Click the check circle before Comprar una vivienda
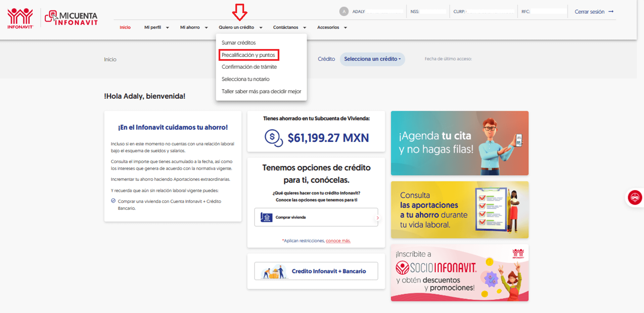 (x=113, y=201)
